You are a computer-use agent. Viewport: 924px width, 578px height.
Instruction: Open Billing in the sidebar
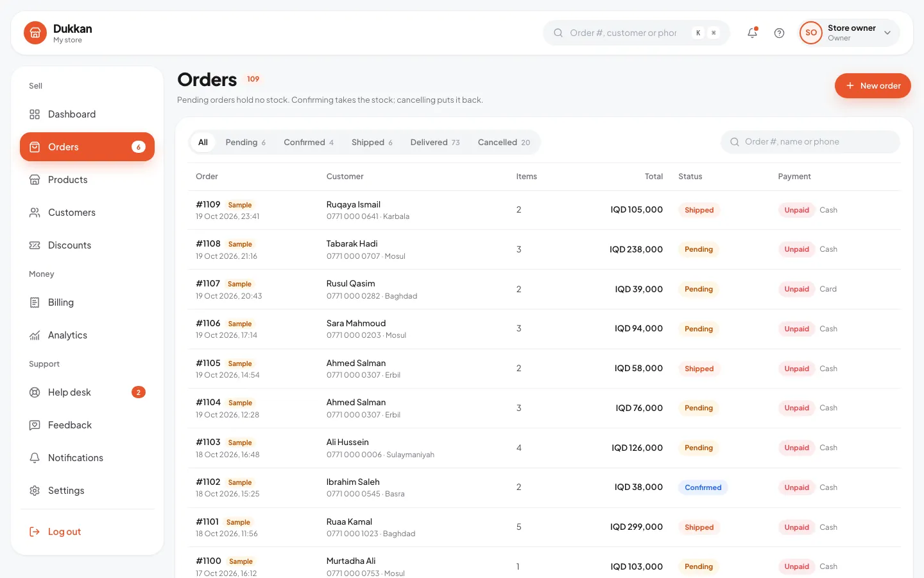click(x=87, y=302)
